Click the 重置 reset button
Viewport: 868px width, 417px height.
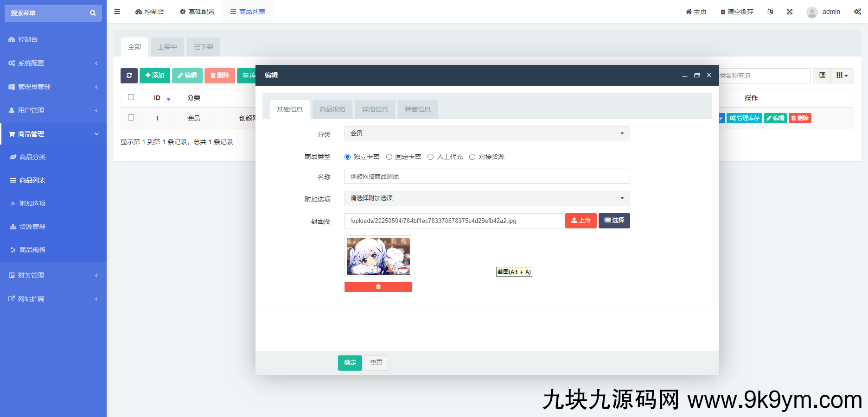(376, 363)
